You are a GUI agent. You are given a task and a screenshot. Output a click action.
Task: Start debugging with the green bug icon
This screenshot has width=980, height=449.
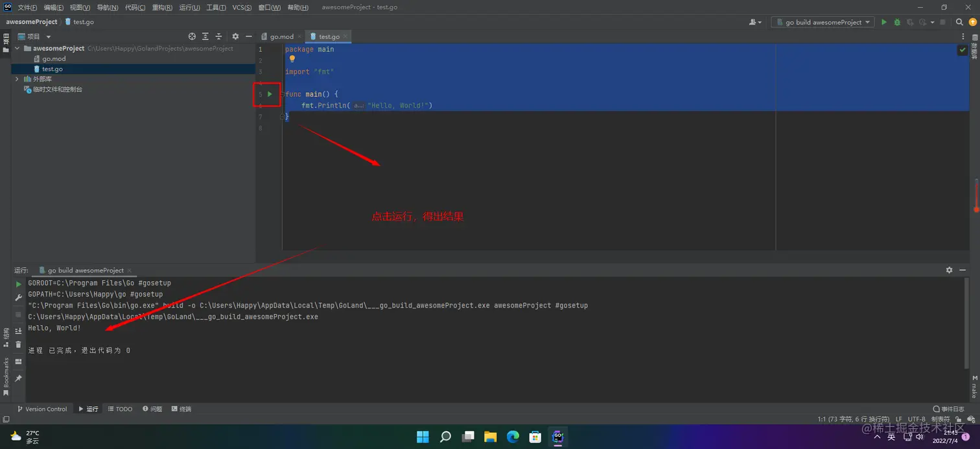point(897,22)
